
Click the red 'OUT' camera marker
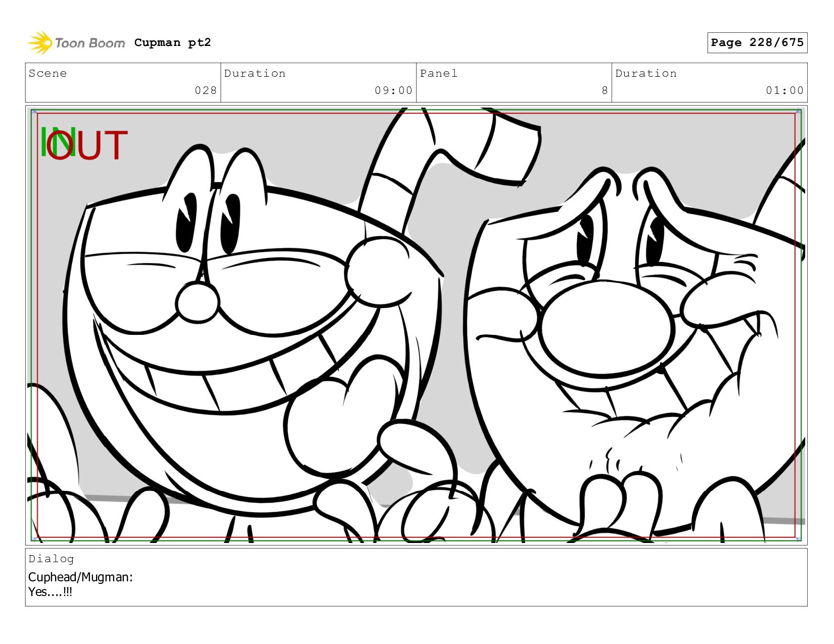click(x=87, y=145)
